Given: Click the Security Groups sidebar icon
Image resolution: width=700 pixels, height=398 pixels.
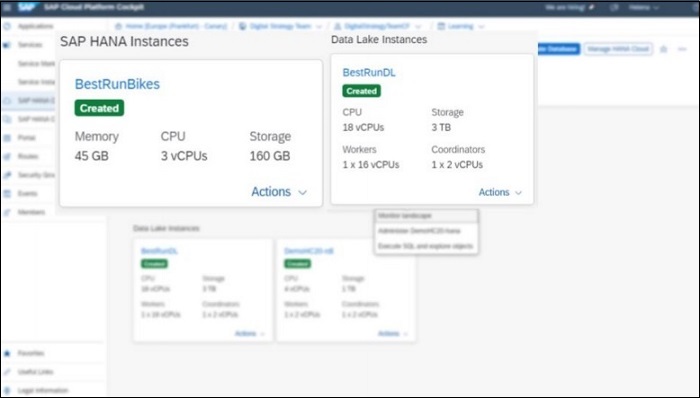Looking at the screenshot, I should click(7, 175).
